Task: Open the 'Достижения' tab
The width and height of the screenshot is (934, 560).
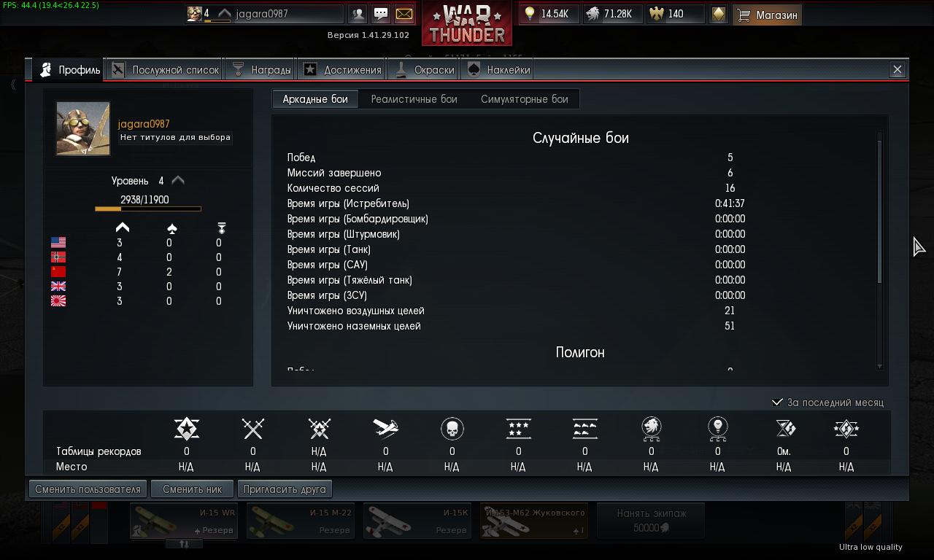Action: 341,70
